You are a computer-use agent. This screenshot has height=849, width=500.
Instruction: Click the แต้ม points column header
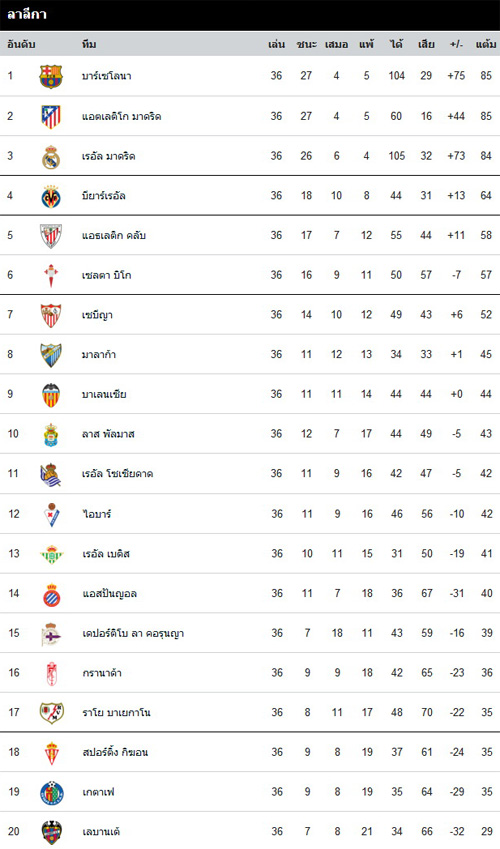tap(486, 44)
